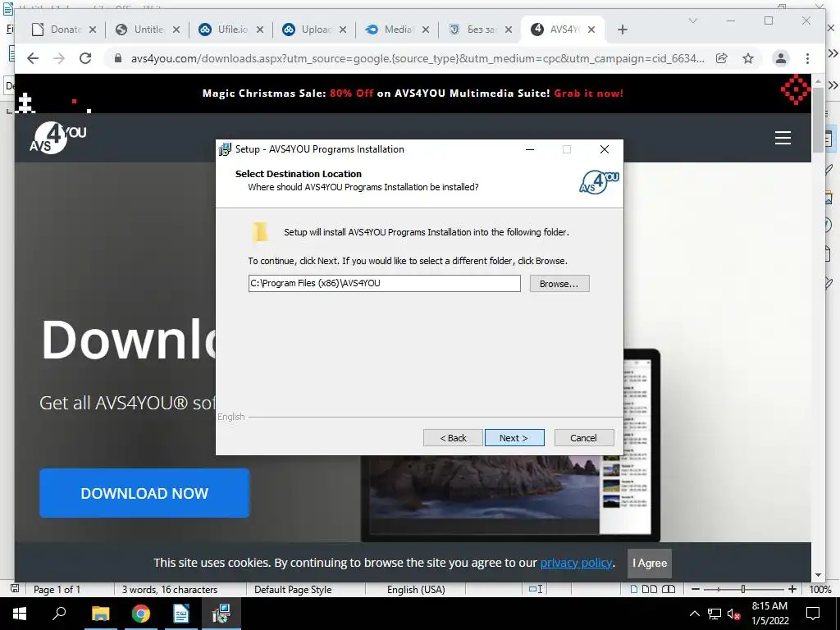View site info via lock icon

tap(118, 58)
